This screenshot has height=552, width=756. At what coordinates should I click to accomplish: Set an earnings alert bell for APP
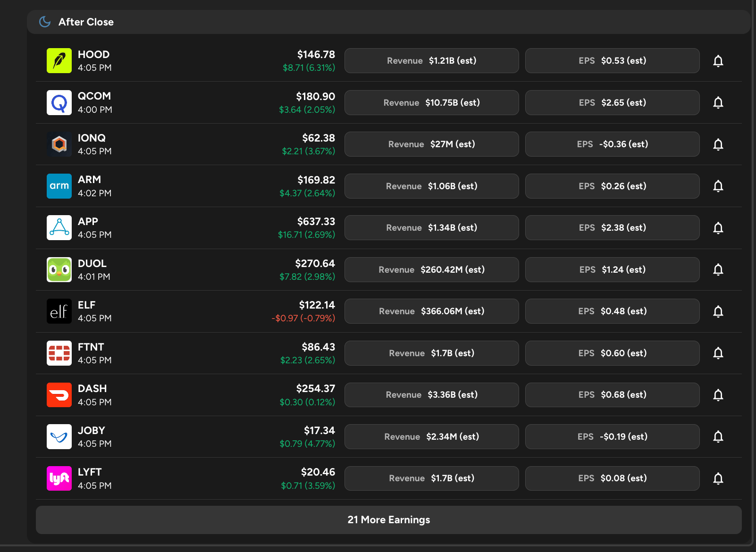[x=718, y=228]
